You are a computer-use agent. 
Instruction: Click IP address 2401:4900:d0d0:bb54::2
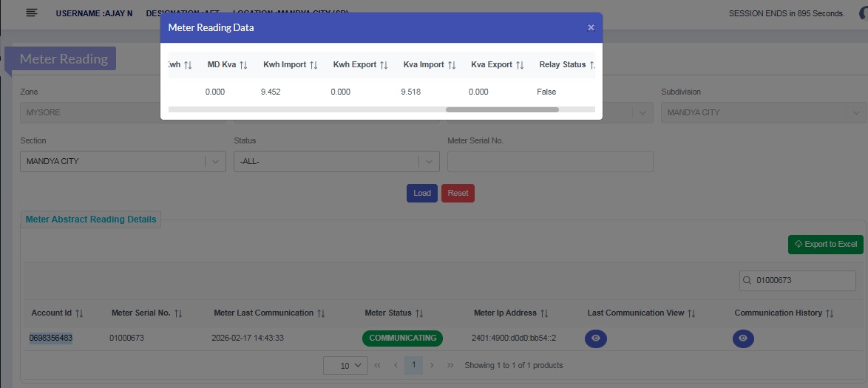tap(514, 338)
